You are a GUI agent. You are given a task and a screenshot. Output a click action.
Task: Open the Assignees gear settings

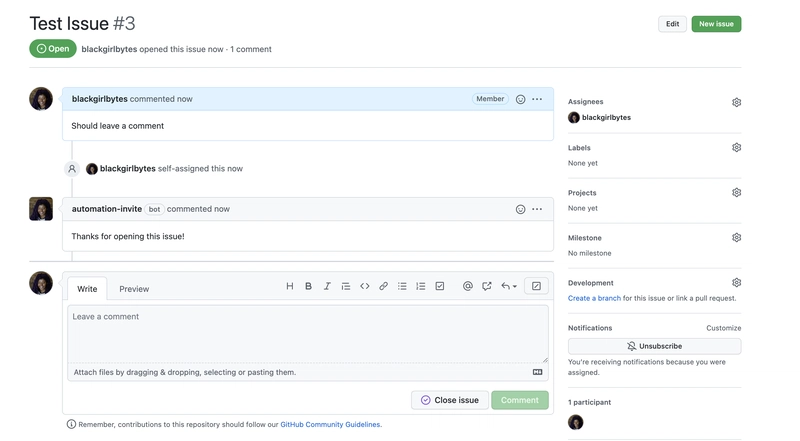pyautogui.click(x=736, y=102)
